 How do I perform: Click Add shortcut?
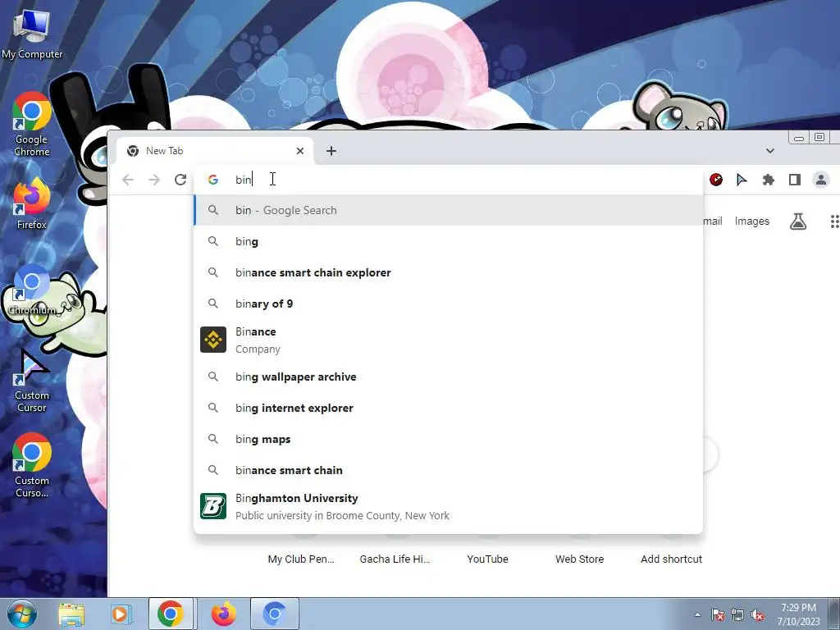(671, 559)
